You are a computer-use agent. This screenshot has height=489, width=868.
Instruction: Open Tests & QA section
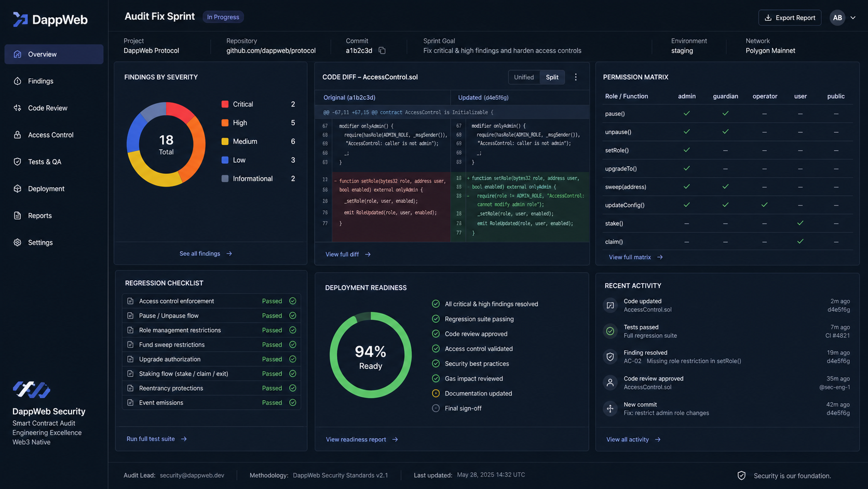click(54, 162)
